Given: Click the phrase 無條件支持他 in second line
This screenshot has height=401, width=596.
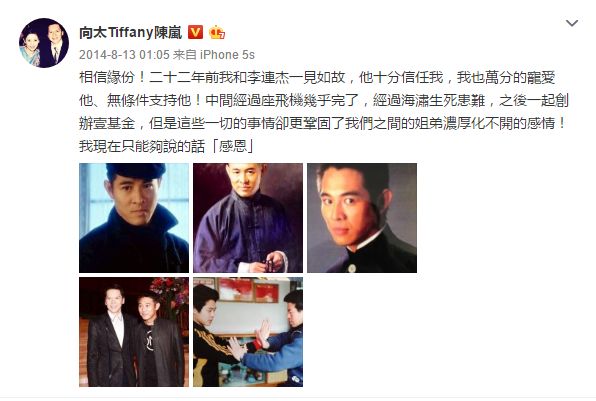Looking at the screenshot, I should coord(149,101).
